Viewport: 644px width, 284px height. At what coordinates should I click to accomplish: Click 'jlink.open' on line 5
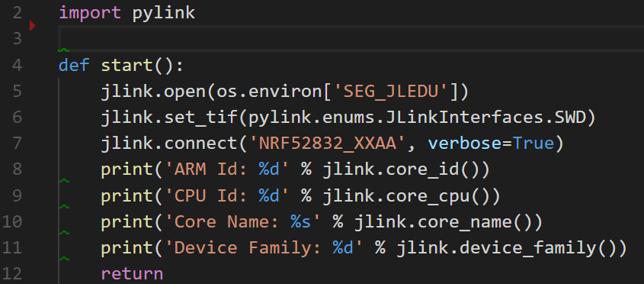[153, 92]
